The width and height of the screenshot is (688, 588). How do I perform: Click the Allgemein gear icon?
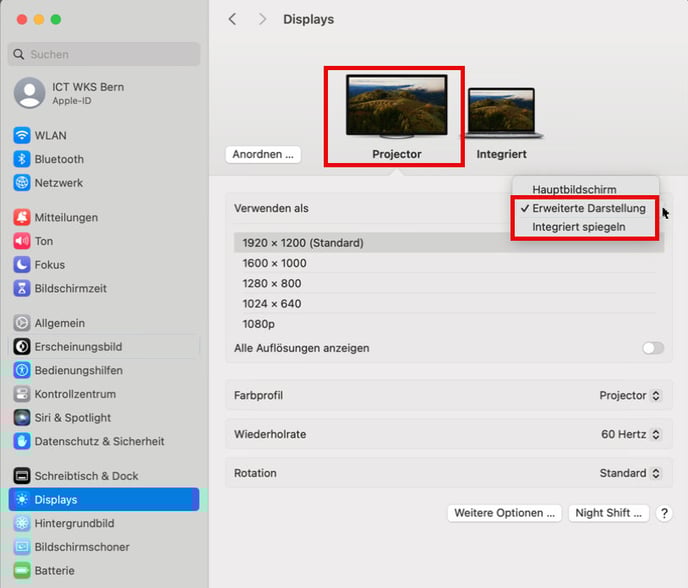[22, 323]
